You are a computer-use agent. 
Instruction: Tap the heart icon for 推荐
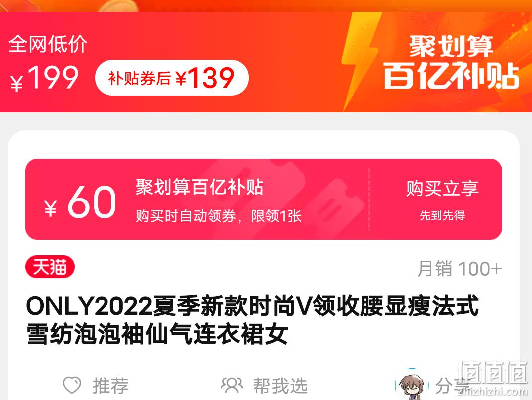72,385
